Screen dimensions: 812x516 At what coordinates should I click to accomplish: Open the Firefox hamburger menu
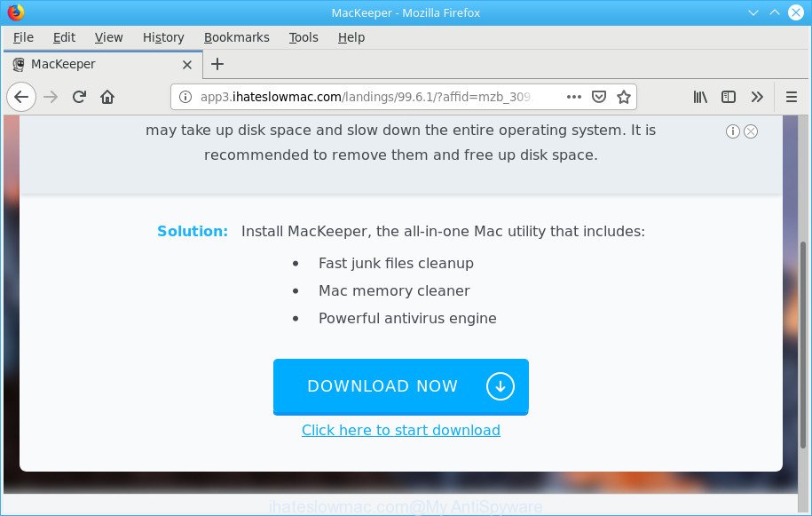point(792,97)
